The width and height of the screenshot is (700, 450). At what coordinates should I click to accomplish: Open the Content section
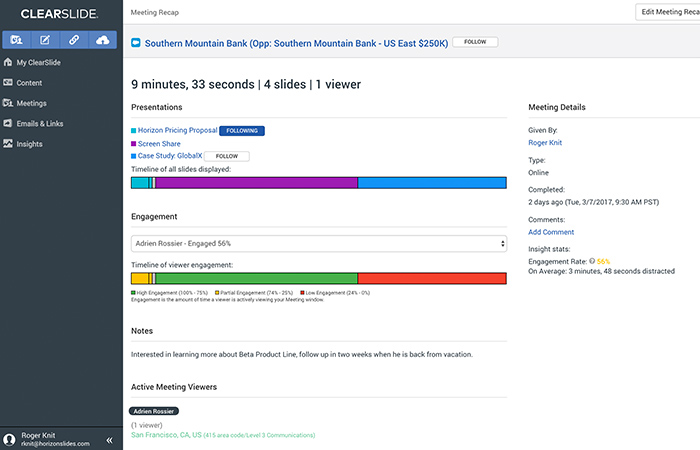[29, 83]
